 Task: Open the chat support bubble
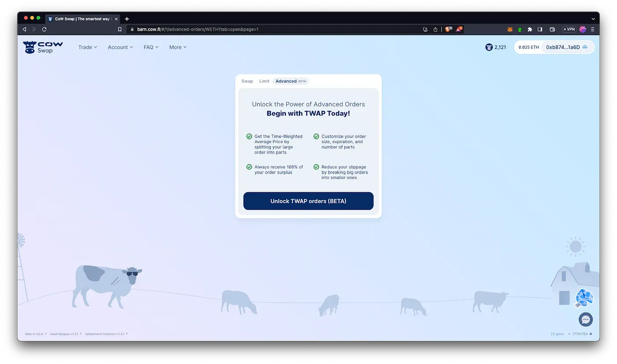click(586, 319)
